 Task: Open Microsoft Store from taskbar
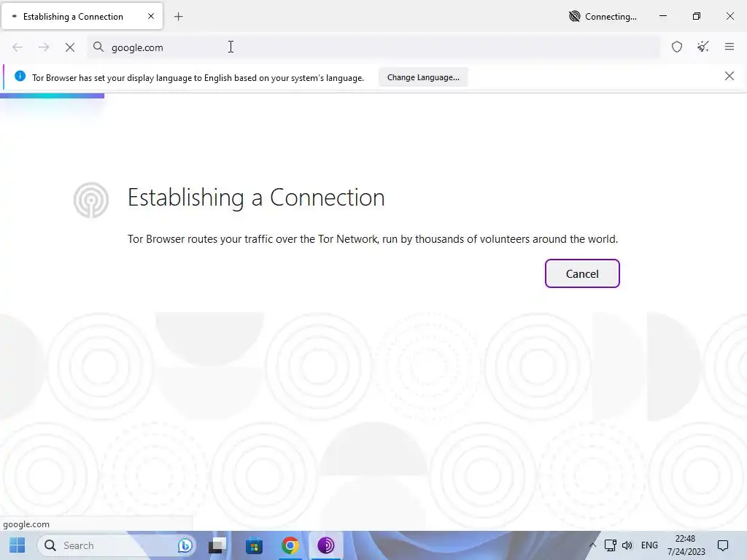pyautogui.click(x=254, y=545)
